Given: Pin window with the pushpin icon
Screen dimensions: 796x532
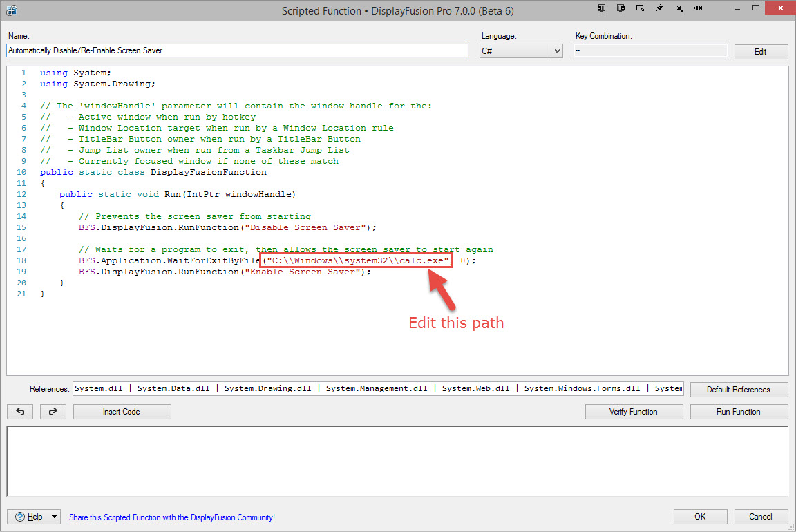Looking at the screenshot, I should pos(660,8).
